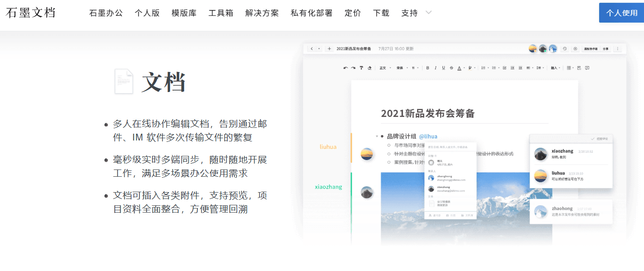644x271 pixels.
Task: Select xiaozhang contact in the mention popup
Action: point(450,189)
